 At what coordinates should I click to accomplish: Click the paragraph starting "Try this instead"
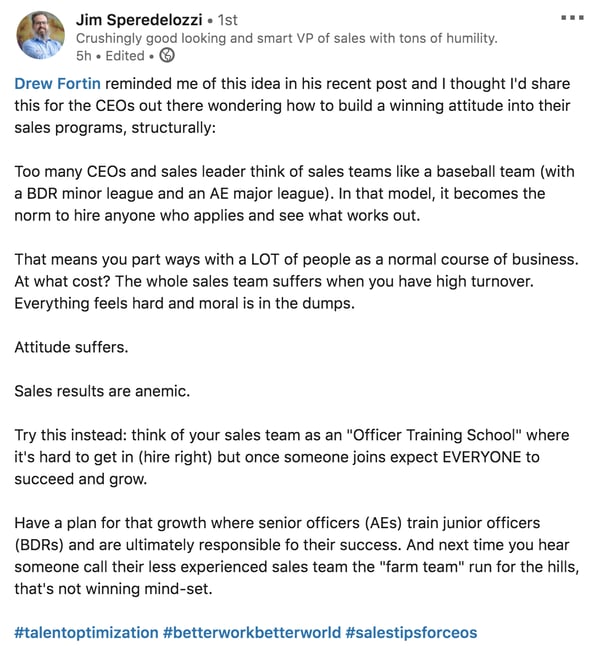pyautogui.click(x=290, y=457)
